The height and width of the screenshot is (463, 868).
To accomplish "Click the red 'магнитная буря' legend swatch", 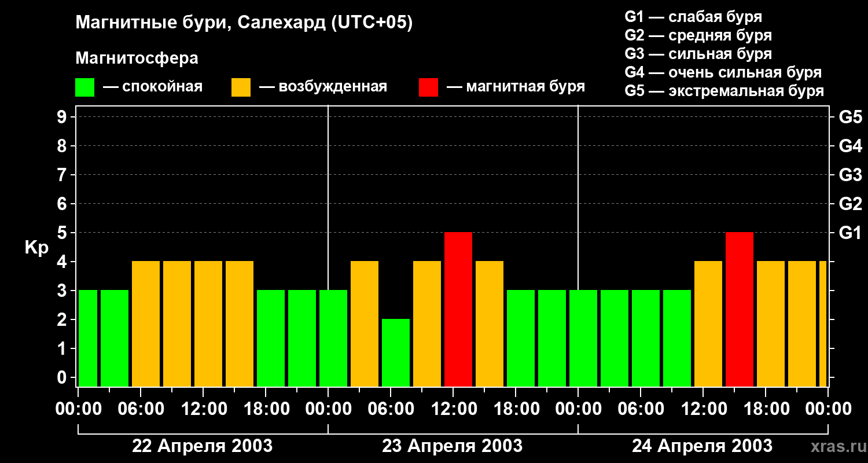I will click(428, 87).
